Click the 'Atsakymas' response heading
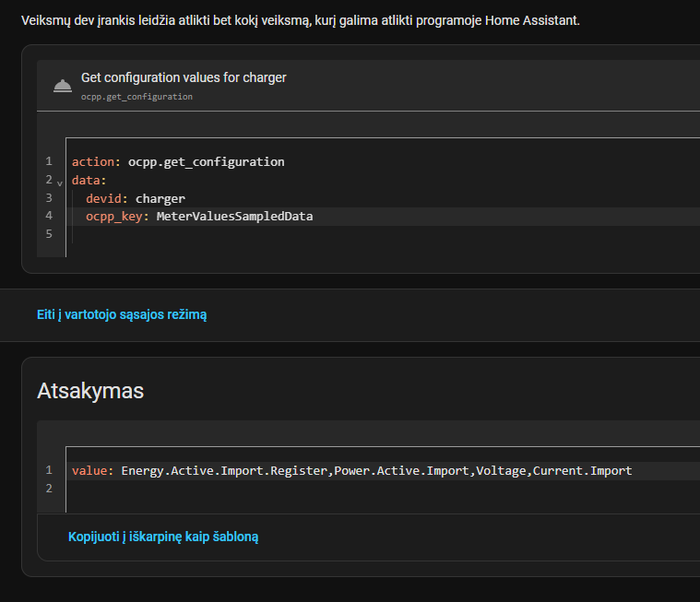 (90, 391)
